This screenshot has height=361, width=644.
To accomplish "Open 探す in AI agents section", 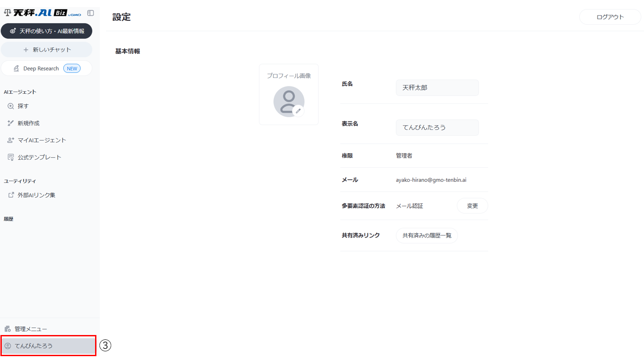I will coord(23,106).
